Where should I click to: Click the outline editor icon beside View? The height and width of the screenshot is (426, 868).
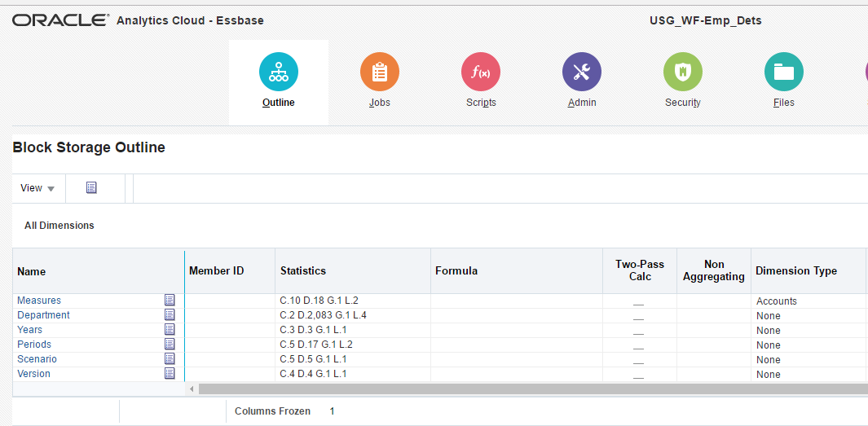coord(91,188)
